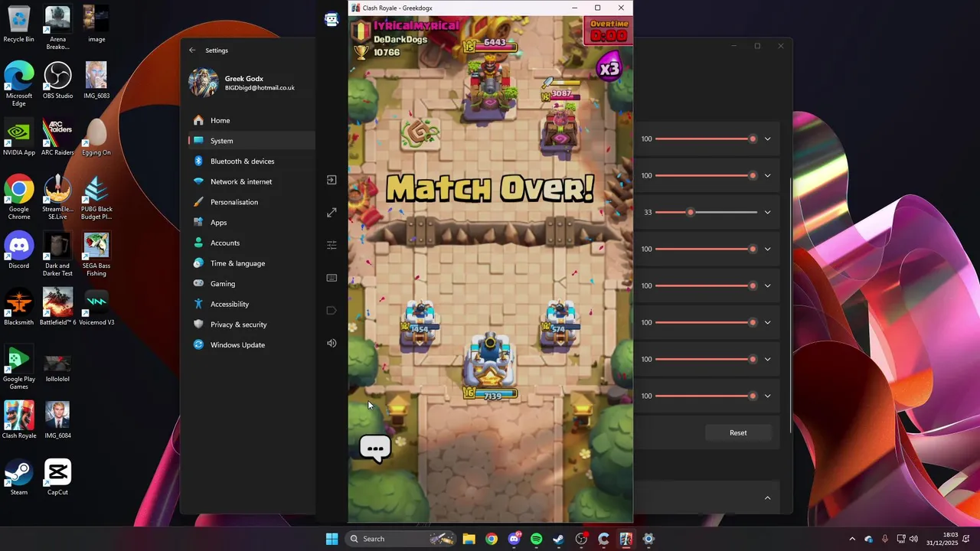The image size is (980, 551).
Task: Expand the fourth slider row chevron
Action: point(767,249)
